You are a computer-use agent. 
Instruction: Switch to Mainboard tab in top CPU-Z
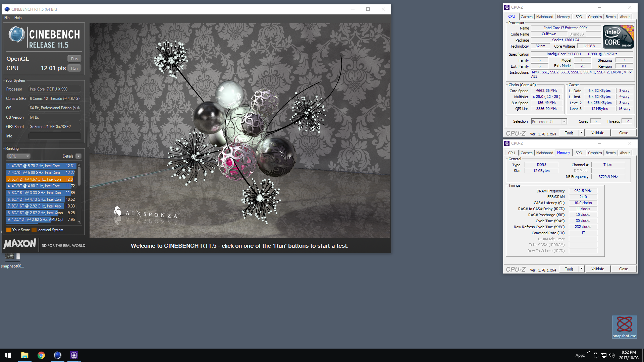tap(545, 17)
